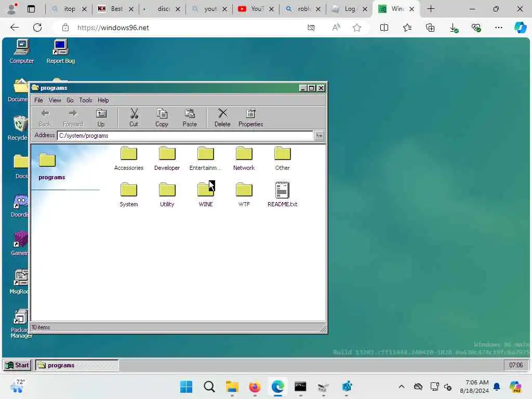Click the Forward toolbar button
The height and width of the screenshot is (399, 532).
73,118
